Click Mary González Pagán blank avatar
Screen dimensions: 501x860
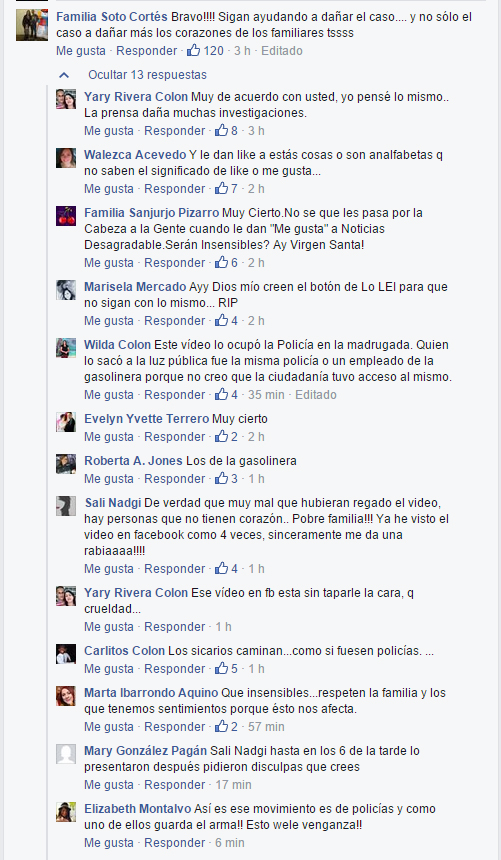(x=66, y=754)
